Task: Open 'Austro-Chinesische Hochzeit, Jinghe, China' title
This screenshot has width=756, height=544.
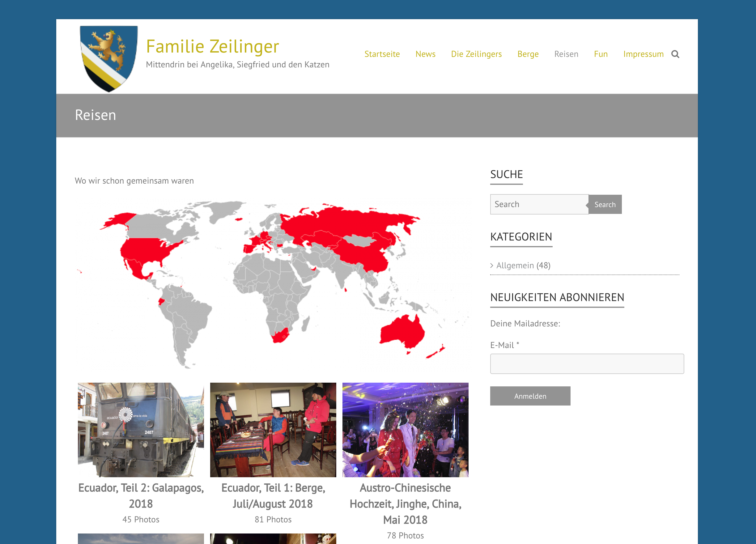Action: click(x=405, y=504)
